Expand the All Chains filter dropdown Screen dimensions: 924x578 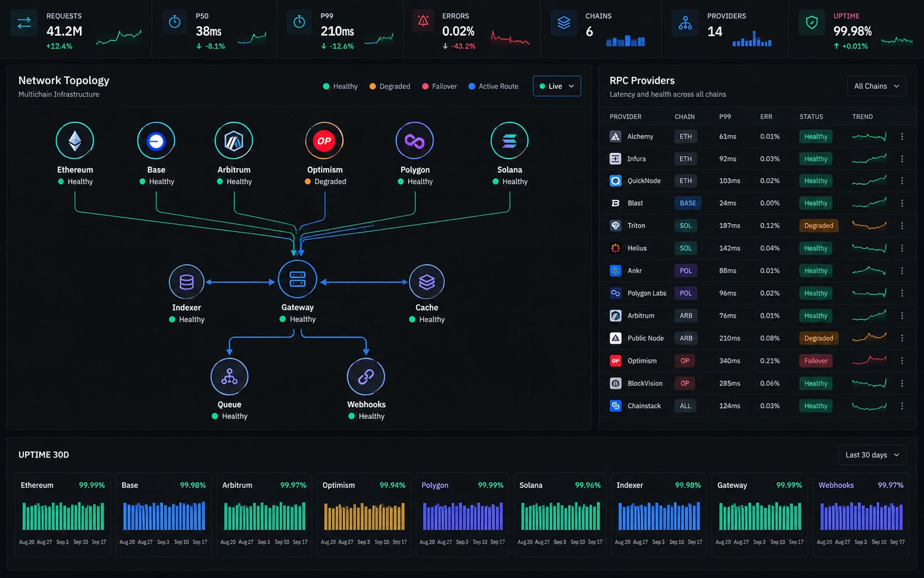tap(876, 86)
